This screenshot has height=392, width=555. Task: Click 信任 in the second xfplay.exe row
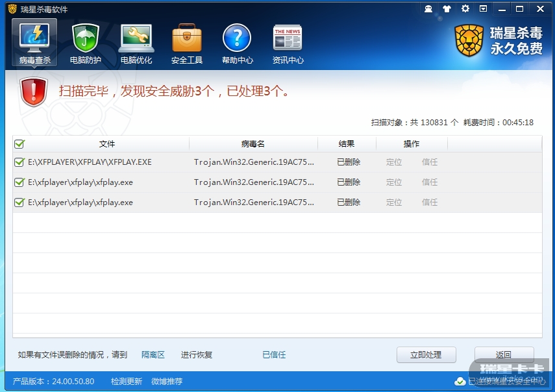click(430, 182)
